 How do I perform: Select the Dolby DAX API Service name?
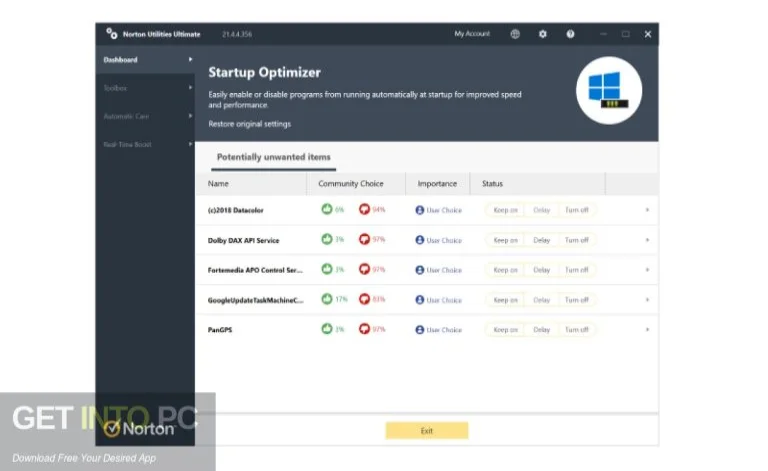tap(243, 240)
